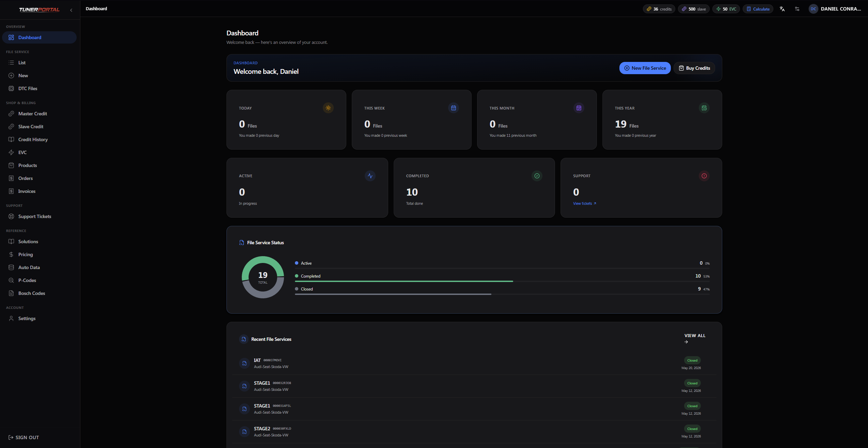Open the File Service List page
This screenshot has width=868, height=448.
coord(39,63)
